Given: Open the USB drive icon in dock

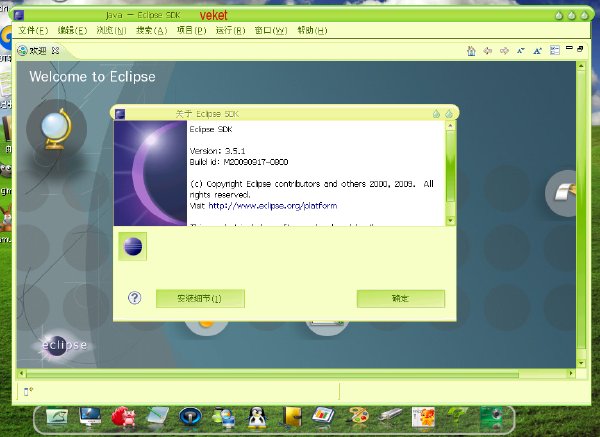Looking at the screenshot, I should point(390,414).
